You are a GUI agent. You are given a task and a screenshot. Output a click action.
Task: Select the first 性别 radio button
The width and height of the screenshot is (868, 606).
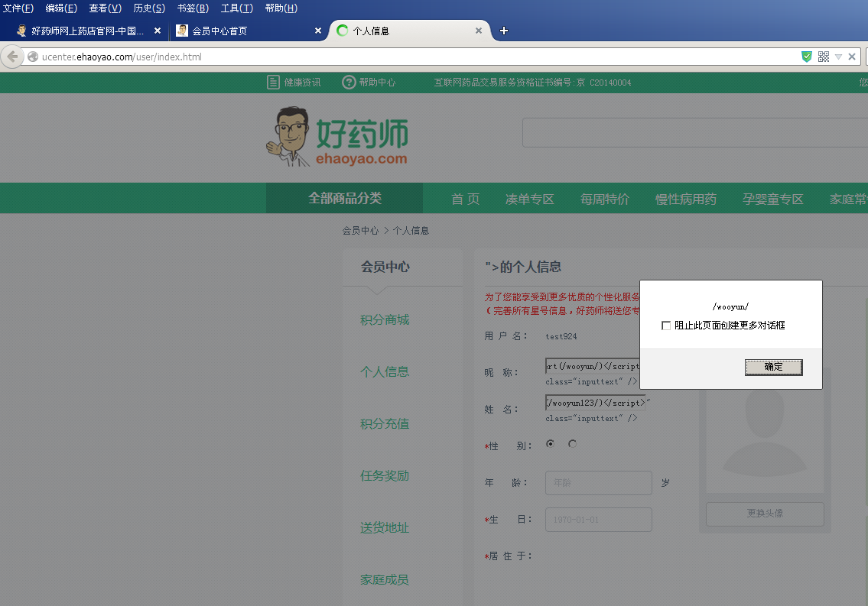pyautogui.click(x=551, y=443)
